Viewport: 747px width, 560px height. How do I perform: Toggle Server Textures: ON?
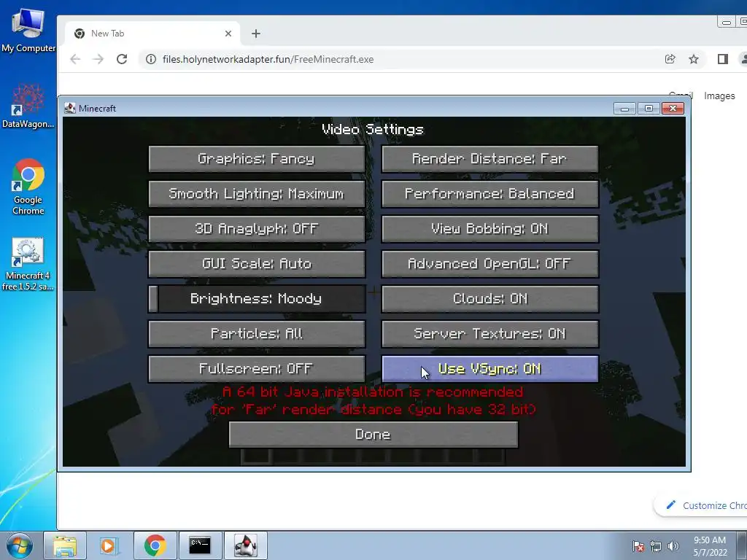pyautogui.click(x=489, y=334)
